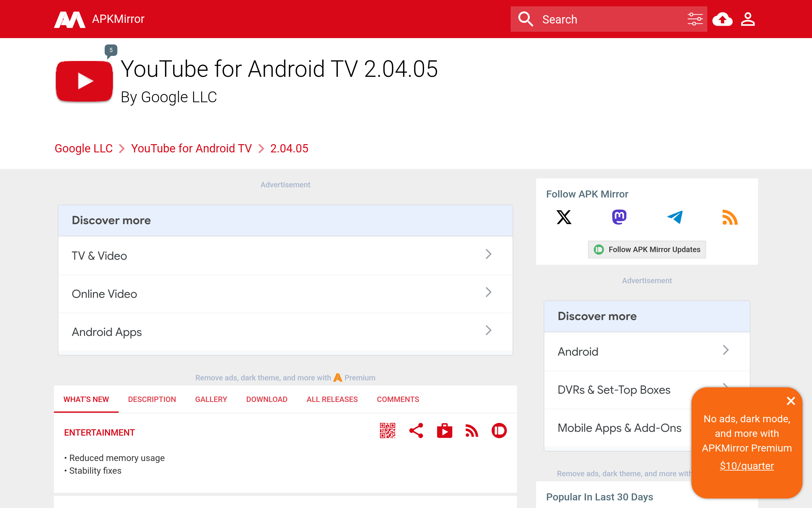Open the user account icon
This screenshot has width=812, height=508.
748,19
